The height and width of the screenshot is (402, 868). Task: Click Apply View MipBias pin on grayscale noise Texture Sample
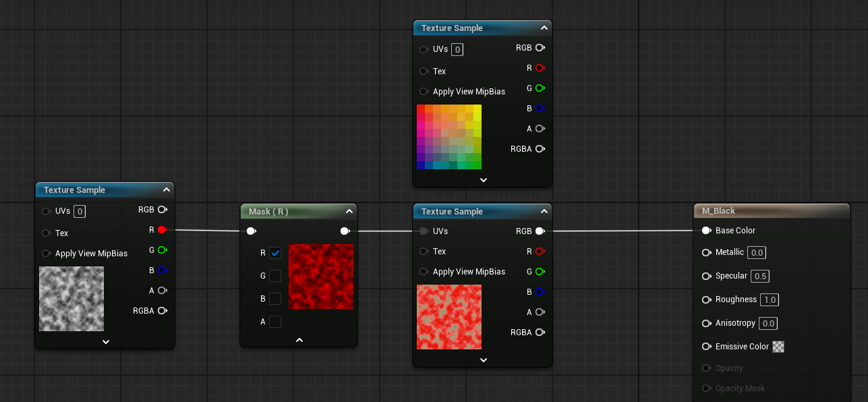click(x=46, y=253)
